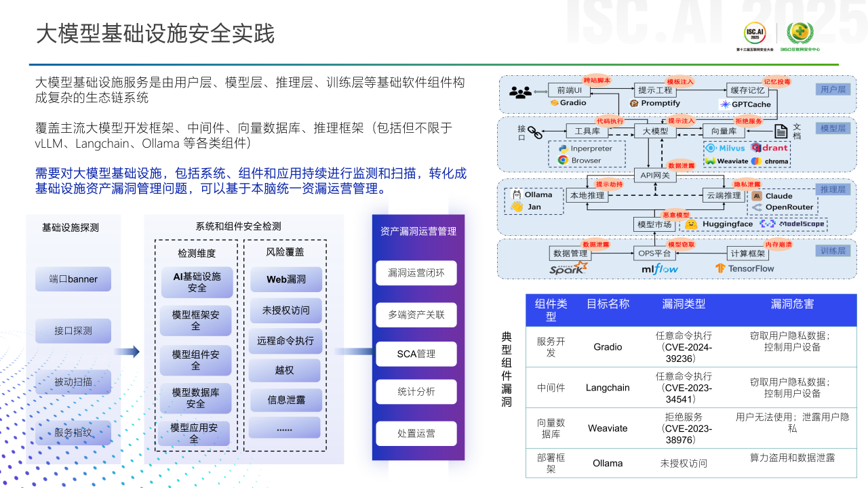Click the TensorFlow logo
The width and height of the screenshot is (868, 488).
(x=744, y=268)
